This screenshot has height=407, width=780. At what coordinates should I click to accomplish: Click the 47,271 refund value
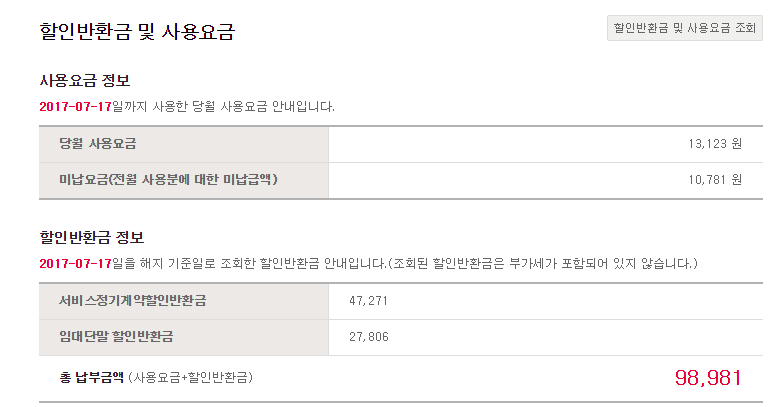(x=369, y=300)
